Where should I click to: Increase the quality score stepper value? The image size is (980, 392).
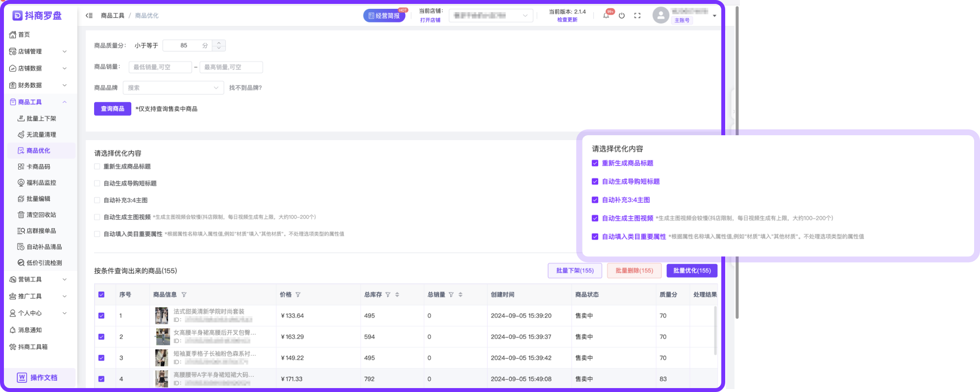(x=219, y=43)
